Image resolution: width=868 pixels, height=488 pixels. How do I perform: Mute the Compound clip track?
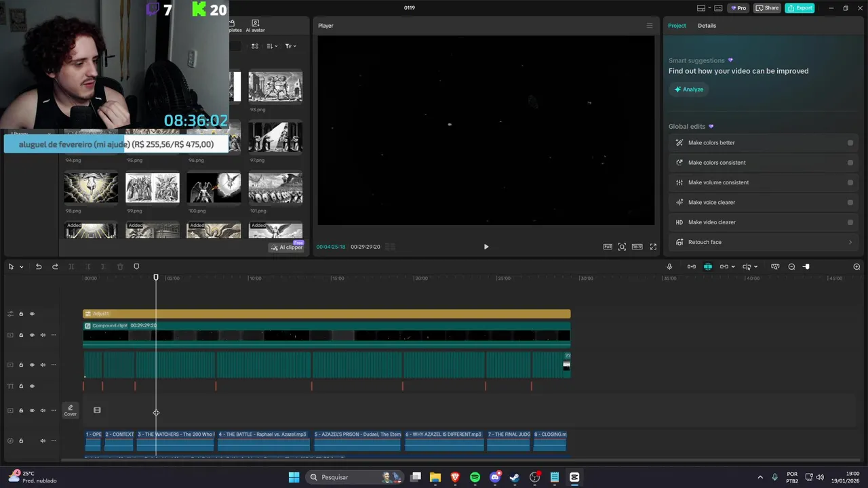[x=43, y=335]
